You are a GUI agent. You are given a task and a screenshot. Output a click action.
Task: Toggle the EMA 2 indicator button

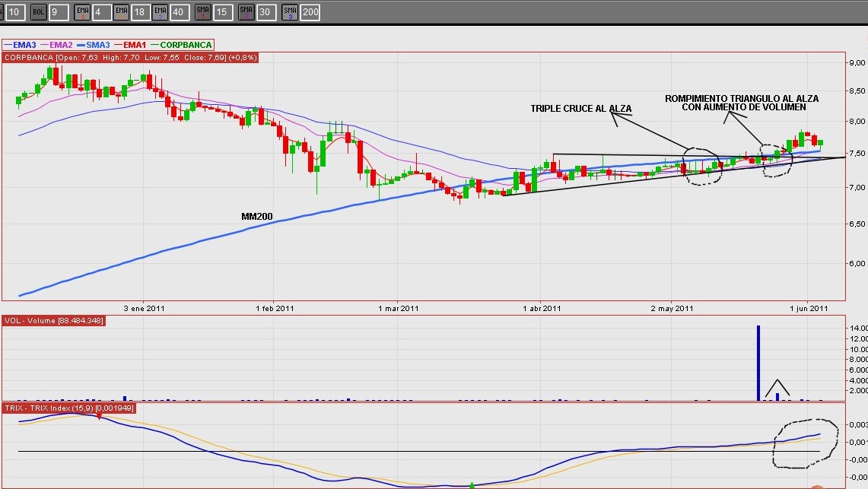click(121, 12)
